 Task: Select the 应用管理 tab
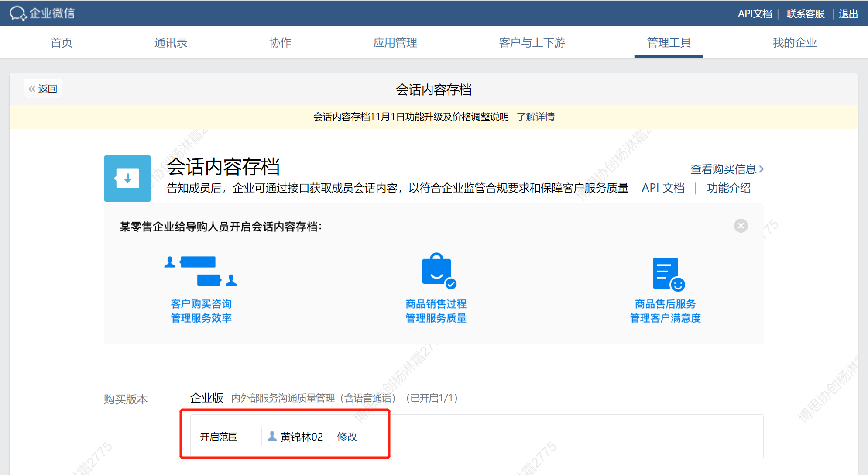395,42
